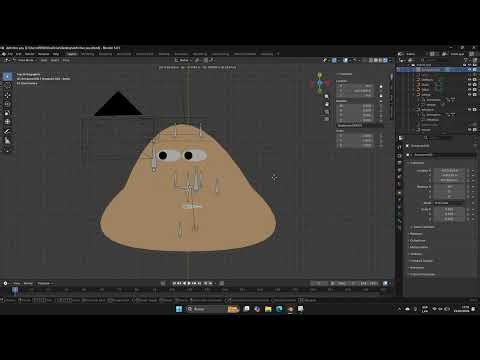480x360 pixels.
Task: Select the Measure tool in the toolbar
Action: tap(7, 141)
